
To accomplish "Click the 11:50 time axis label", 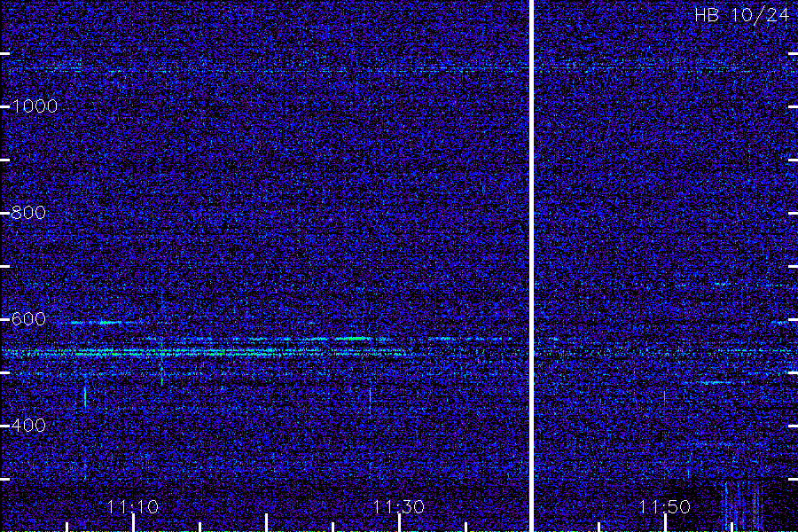I will tap(664, 506).
